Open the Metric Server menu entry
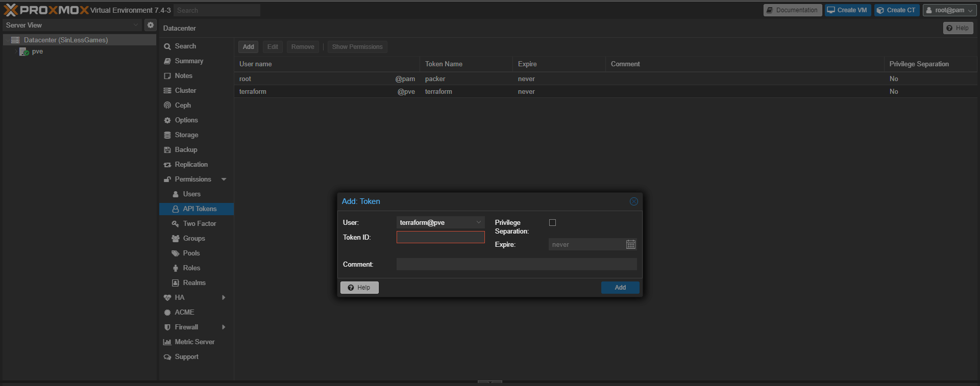Image resolution: width=980 pixels, height=386 pixels. [x=197, y=342]
